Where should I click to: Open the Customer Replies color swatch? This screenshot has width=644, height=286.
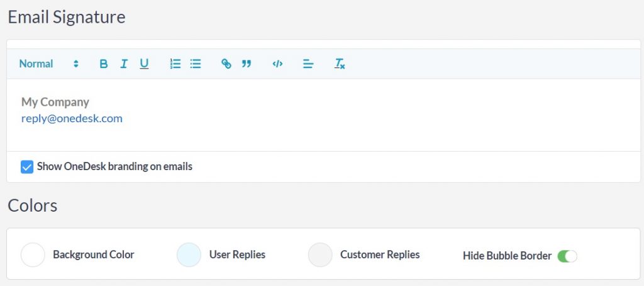320,255
